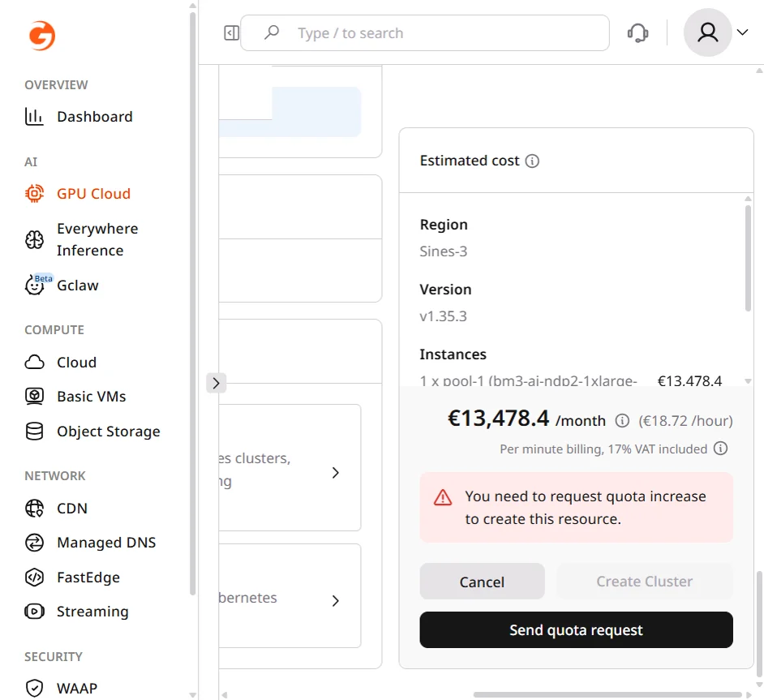Click the €13,478.4 /month total
The width and height of the screenshot is (764, 700).
coord(526,419)
